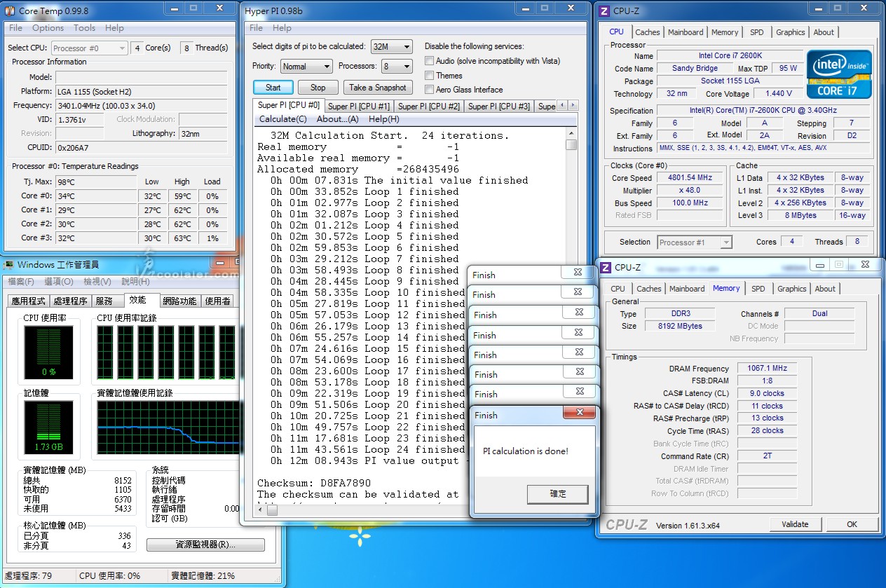The height and width of the screenshot is (588, 886).
Task: Open SPD tab in the CPU-Z window showing the Memory tab
Action: [758, 289]
